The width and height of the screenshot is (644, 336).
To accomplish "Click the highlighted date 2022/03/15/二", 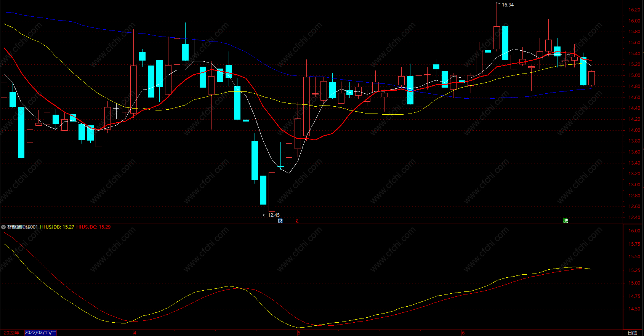I will click(x=41, y=333).
